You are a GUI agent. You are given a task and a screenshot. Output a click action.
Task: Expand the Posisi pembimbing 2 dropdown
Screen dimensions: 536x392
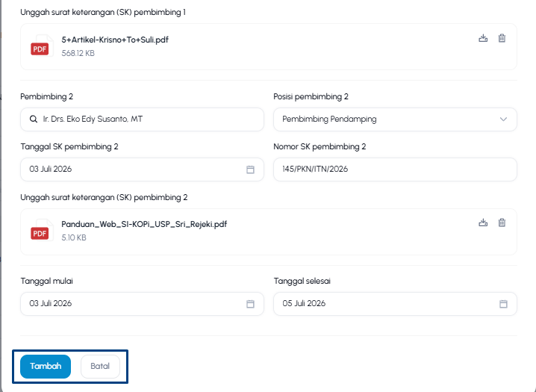click(x=395, y=119)
